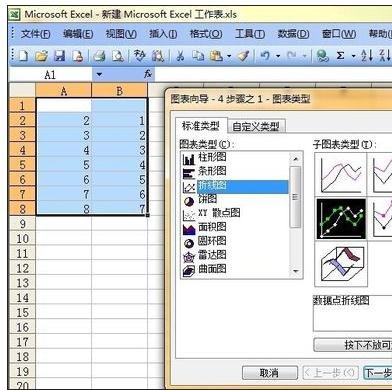Open the Undo history dropdown arrow
This screenshot has height=390, width=392.
(278, 56)
